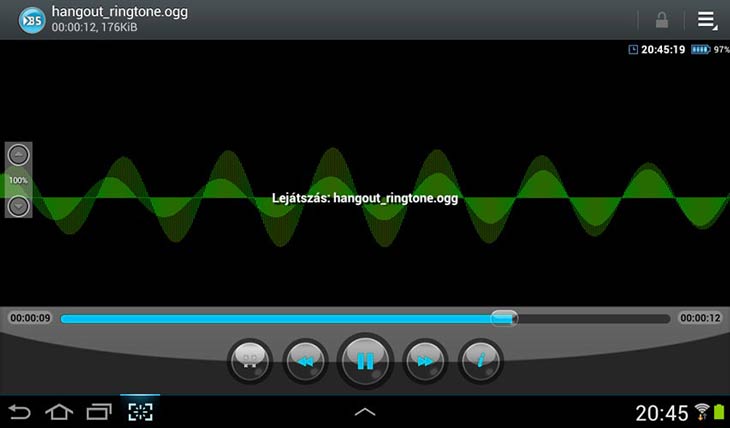Pause playback with center button
Screen dimensions: 730x428
click(365, 361)
